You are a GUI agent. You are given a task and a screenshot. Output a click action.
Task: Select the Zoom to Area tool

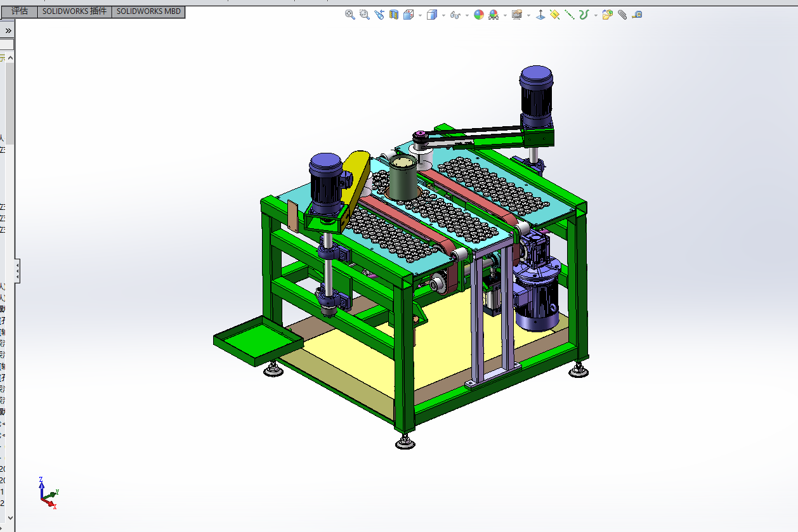click(364, 15)
